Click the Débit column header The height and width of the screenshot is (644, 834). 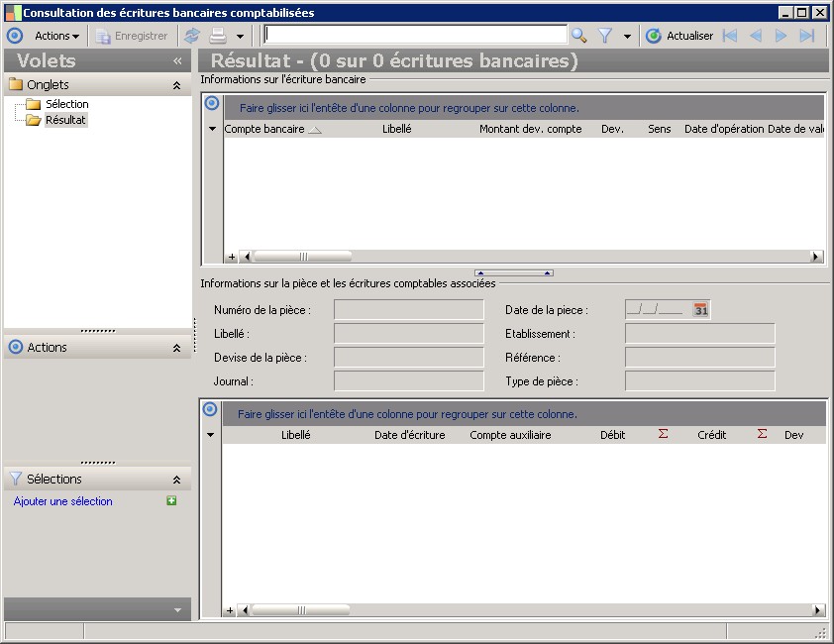(x=613, y=435)
